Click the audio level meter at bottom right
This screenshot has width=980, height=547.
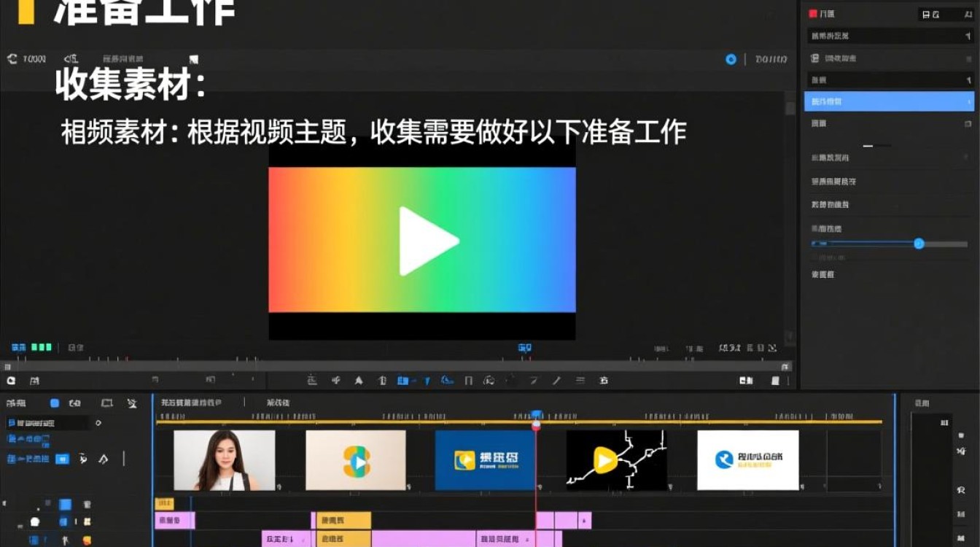[x=931, y=481]
